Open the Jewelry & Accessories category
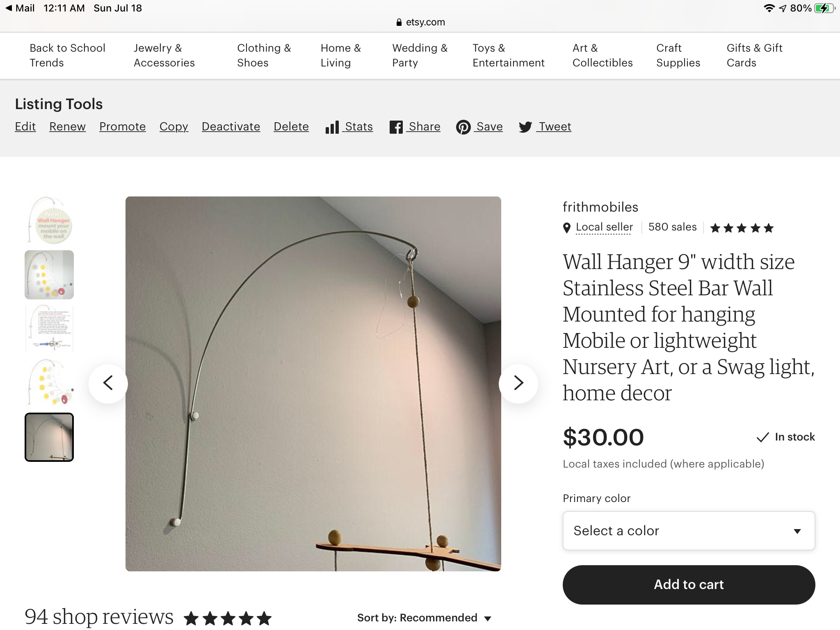Image resolution: width=840 pixels, height=630 pixels. 164,55
